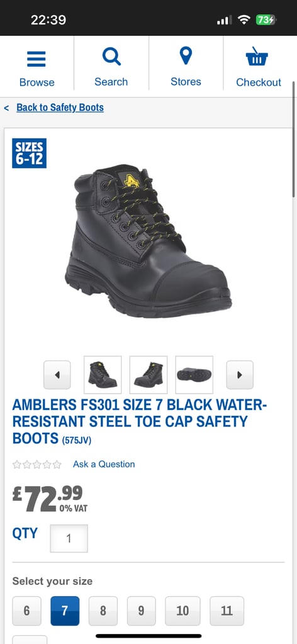This screenshot has width=297, height=644.
Task: Select size 10
Action: coord(183,611)
